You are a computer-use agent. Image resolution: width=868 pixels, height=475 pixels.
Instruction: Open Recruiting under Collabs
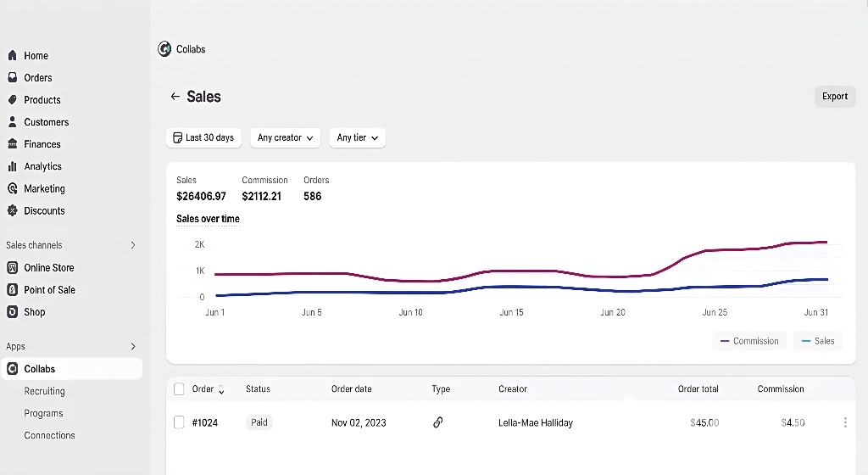point(45,392)
